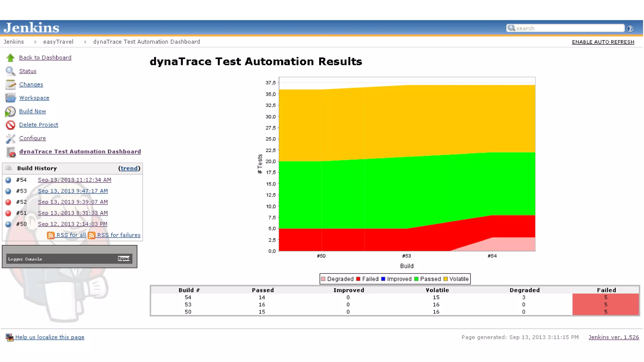Open breadcrumb arrow after easyTravel
644x362 pixels.
tap(85, 42)
